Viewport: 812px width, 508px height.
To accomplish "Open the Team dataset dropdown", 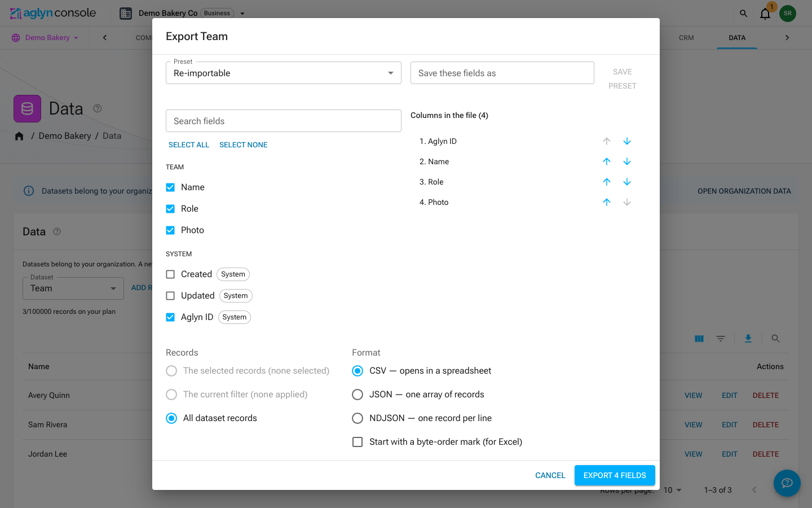I will 73,288.
